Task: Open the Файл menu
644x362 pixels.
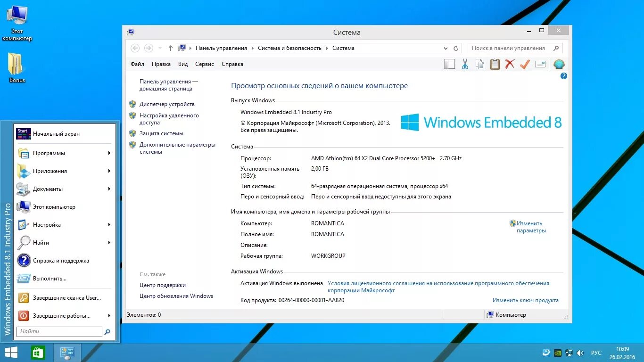Action: (137, 64)
